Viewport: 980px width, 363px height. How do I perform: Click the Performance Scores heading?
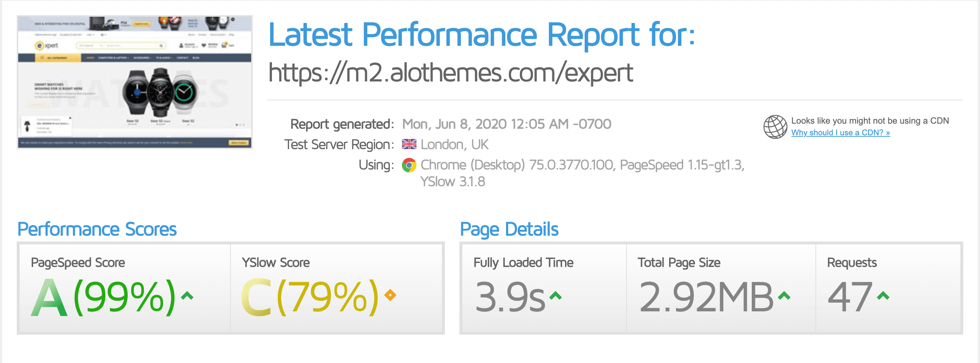pyautogui.click(x=97, y=229)
